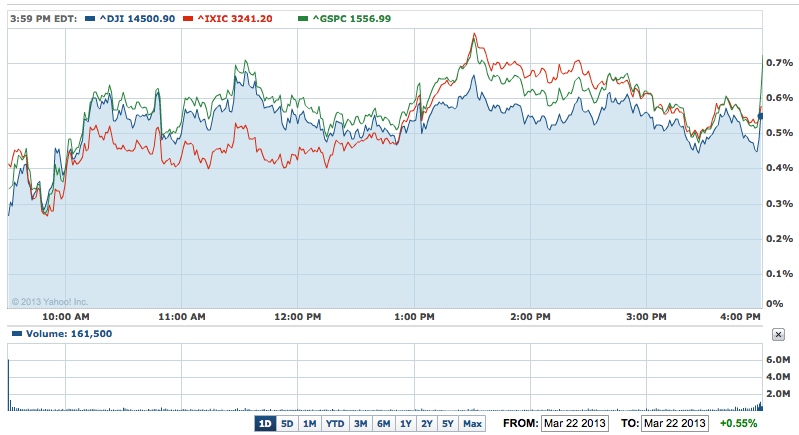Click the blue endpoint marker on the DJI line
The width and height of the screenshot is (799, 435).
pyautogui.click(x=760, y=117)
